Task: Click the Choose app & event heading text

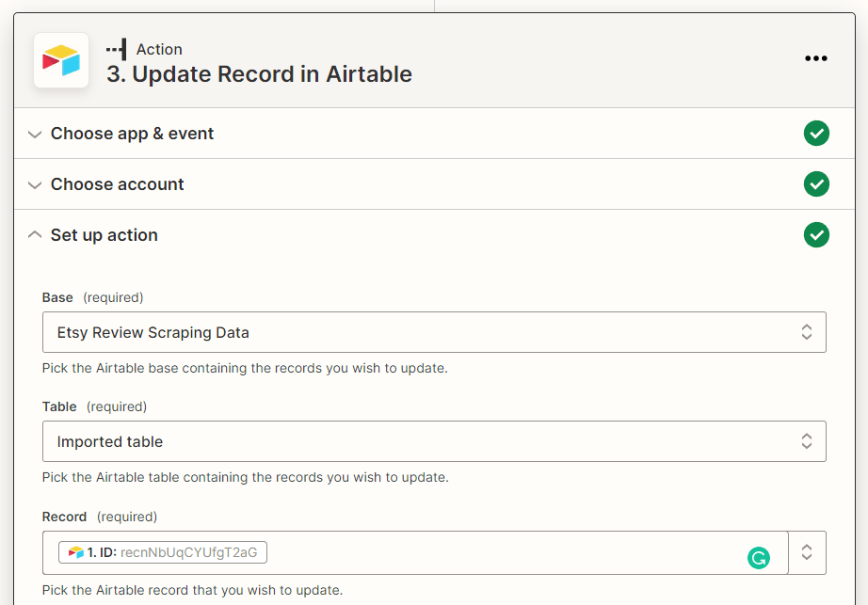Action: click(x=133, y=134)
